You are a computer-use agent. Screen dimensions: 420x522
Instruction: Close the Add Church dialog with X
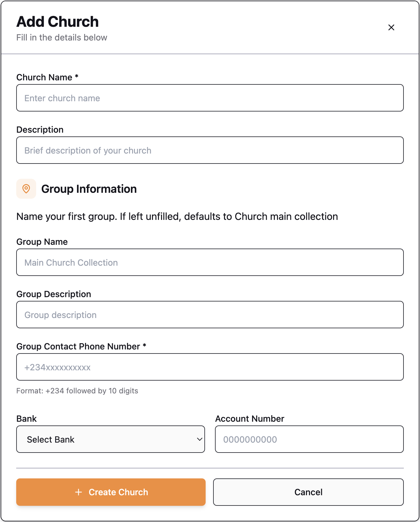coord(391,27)
